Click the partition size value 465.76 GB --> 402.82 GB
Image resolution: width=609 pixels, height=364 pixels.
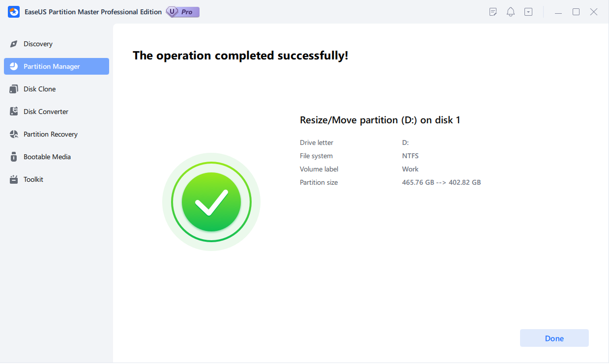click(441, 182)
